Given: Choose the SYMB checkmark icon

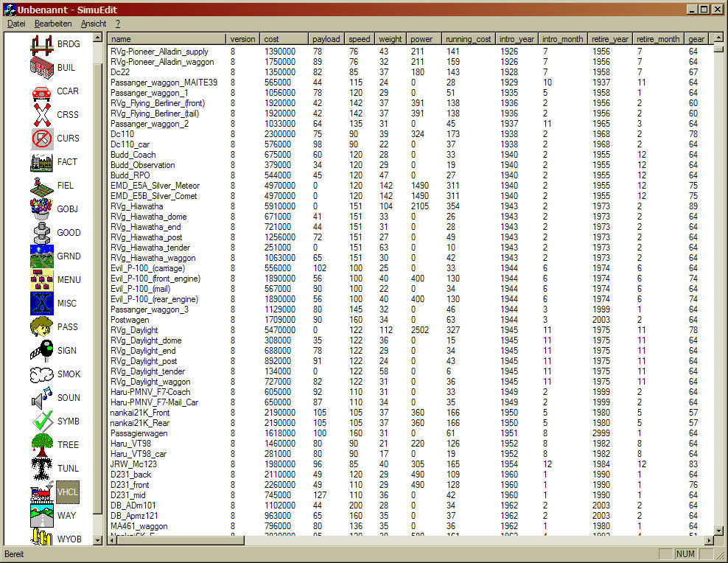Looking at the screenshot, I should pos(42,422).
